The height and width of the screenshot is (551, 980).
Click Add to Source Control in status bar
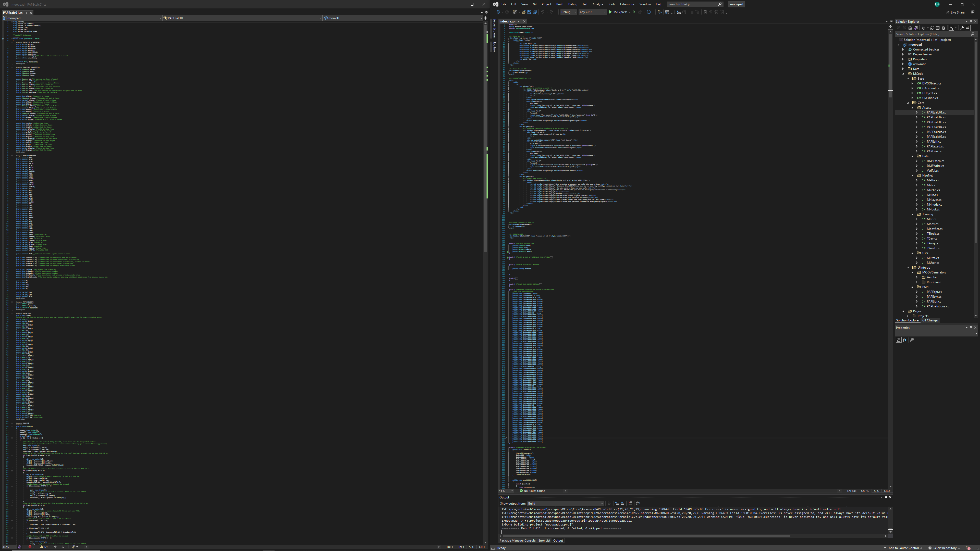(x=903, y=548)
